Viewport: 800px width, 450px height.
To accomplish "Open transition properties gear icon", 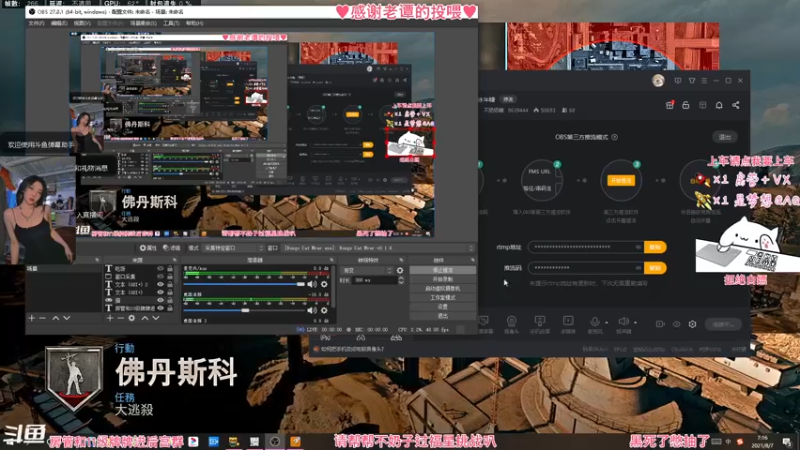I will point(400,270).
